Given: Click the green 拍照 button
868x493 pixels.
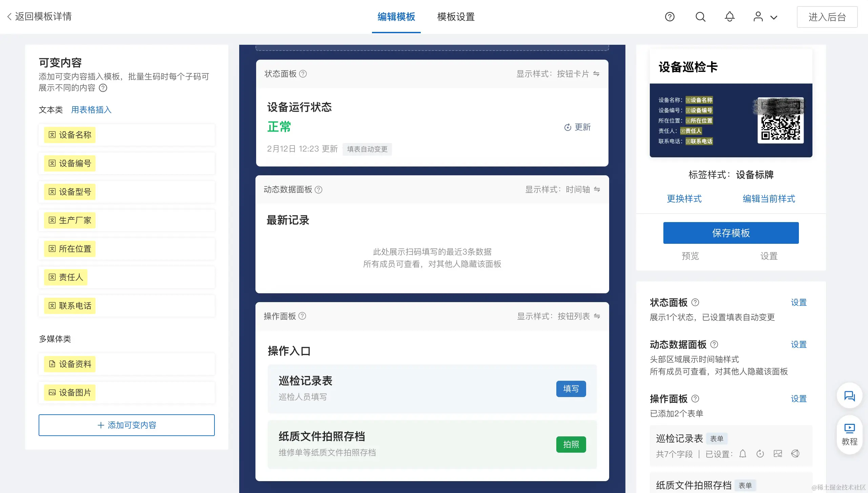Looking at the screenshot, I should [x=571, y=444].
